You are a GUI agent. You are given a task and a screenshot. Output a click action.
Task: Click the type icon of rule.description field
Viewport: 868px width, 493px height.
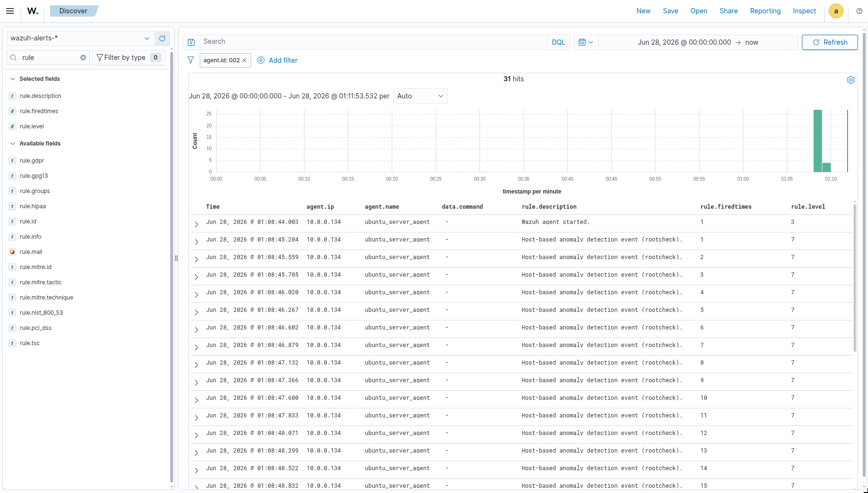(x=12, y=96)
